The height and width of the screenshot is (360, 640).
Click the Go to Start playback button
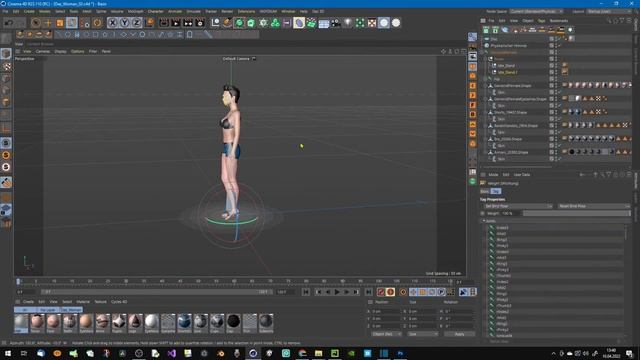(306, 292)
